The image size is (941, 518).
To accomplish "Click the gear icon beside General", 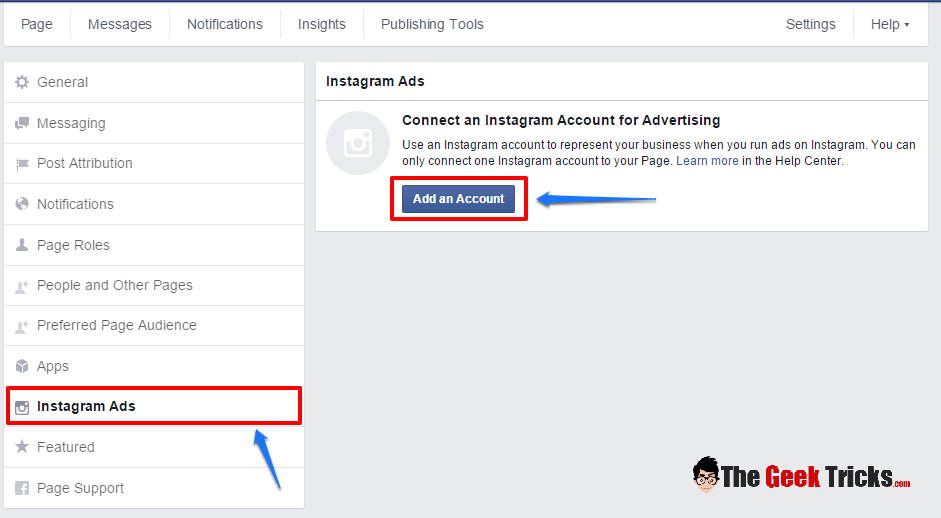I will (22, 82).
